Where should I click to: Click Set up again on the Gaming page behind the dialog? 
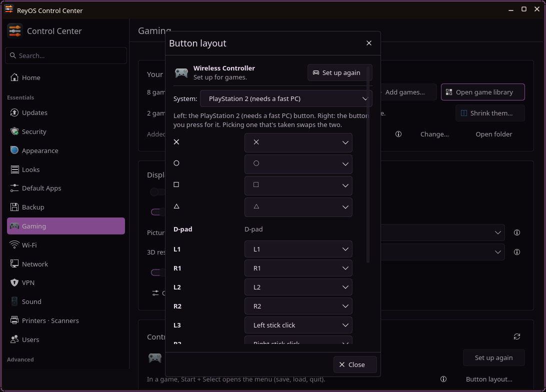493,357
